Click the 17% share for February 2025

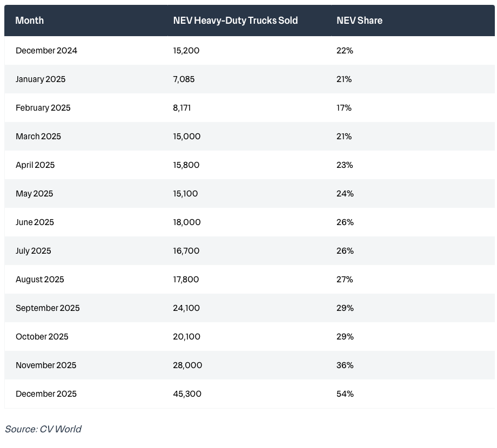tap(344, 108)
